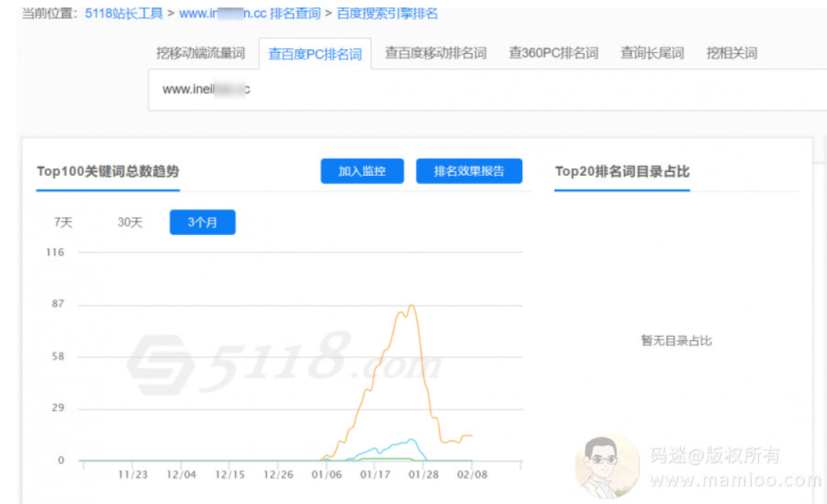Click the 01/28 date axis label

point(424,474)
